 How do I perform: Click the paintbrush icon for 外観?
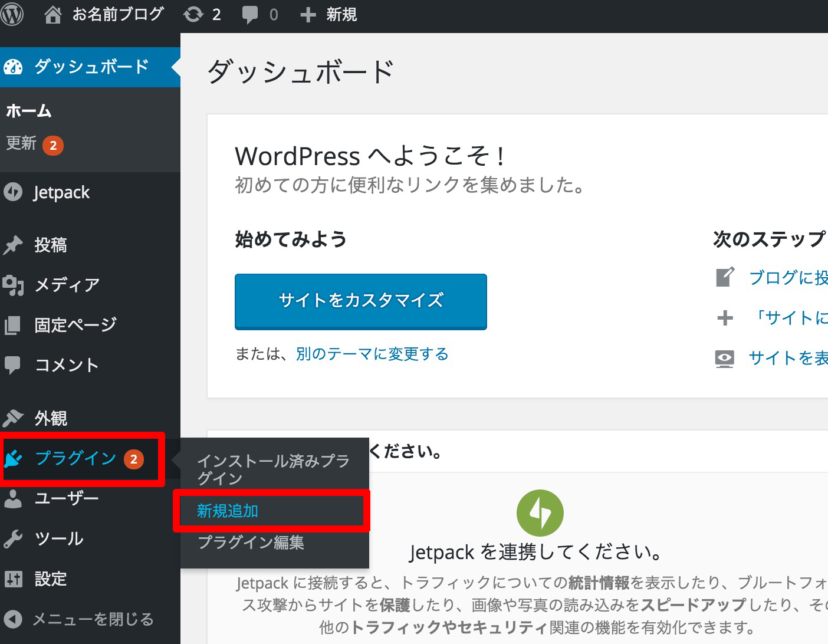13,418
